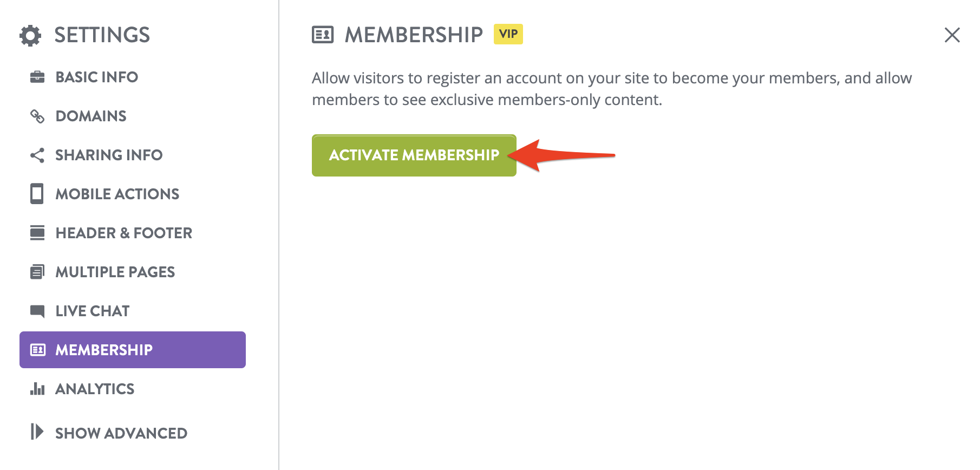The height and width of the screenshot is (470, 980).
Task: Click the Settings gear icon
Action: (x=30, y=36)
